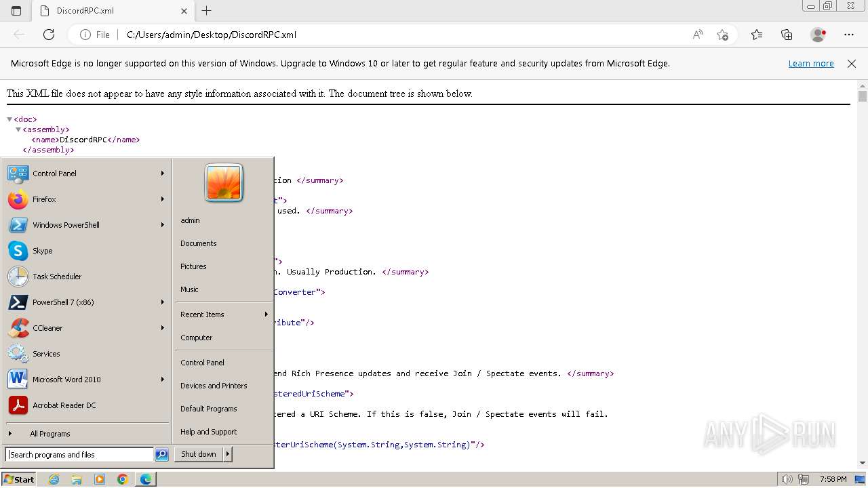Image resolution: width=868 pixels, height=488 pixels.
Task: Open Edge tab actions menu icon
Action: click(16, 11)
